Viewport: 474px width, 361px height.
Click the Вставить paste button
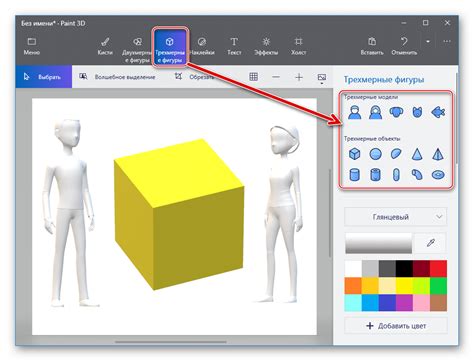[372, 46]
